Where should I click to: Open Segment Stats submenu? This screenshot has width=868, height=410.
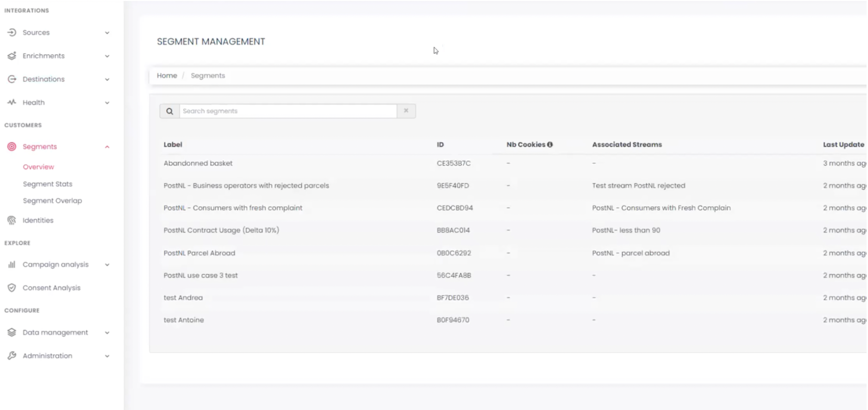click(x=47, y=184)
